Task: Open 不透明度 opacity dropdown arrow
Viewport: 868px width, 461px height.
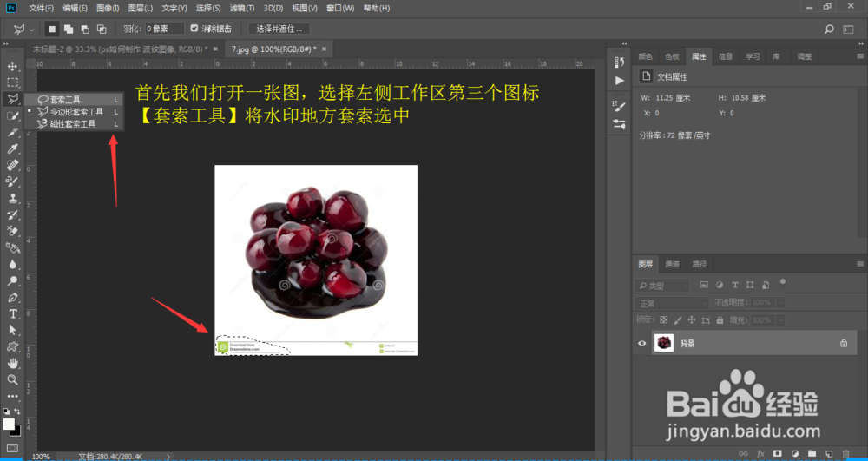Action: tap(781, 303)
